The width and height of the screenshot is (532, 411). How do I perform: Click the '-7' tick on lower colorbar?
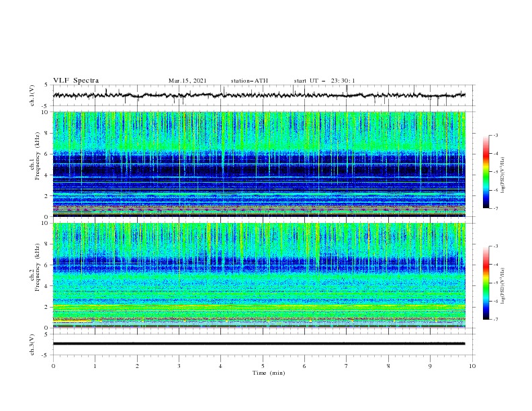[495, 320]
